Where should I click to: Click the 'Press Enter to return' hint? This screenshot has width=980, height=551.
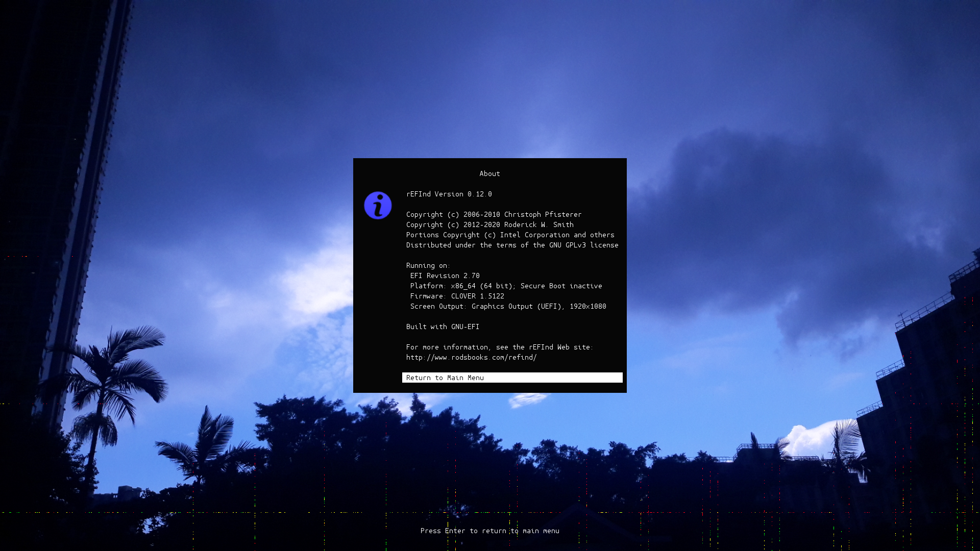tap(490, 531)
